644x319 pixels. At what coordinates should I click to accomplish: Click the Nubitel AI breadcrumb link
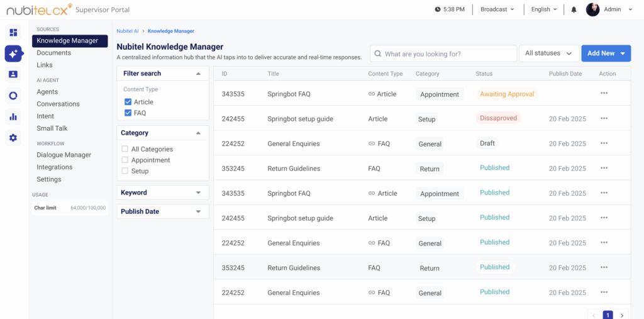tap(128, 31)
